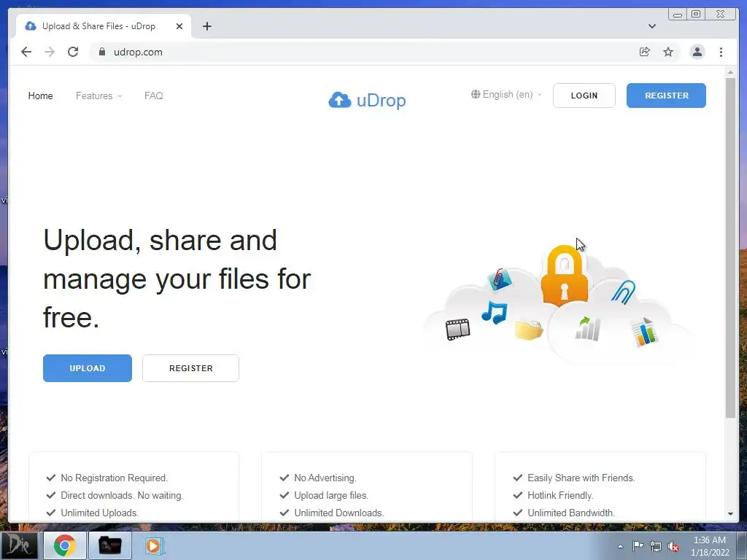
Task: Click the colored bar chart document icon
Action: (x=645, y=332)
